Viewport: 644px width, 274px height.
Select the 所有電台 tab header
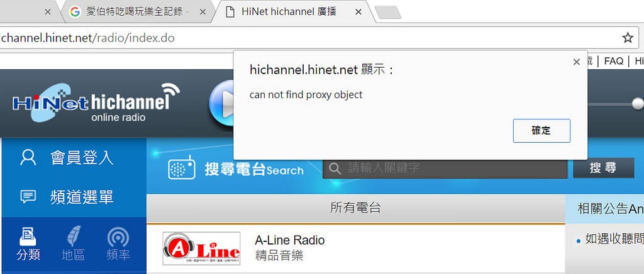tap(356, 208)
